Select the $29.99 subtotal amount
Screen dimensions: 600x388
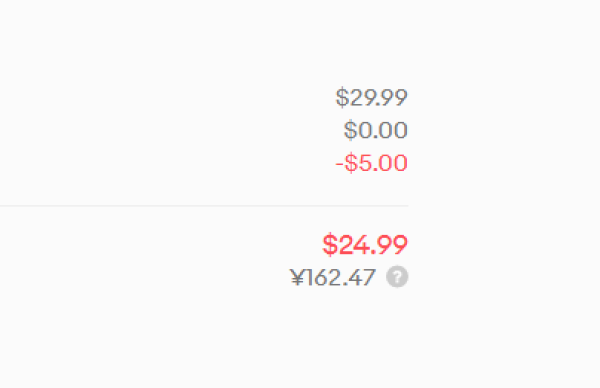coord(371,98)
